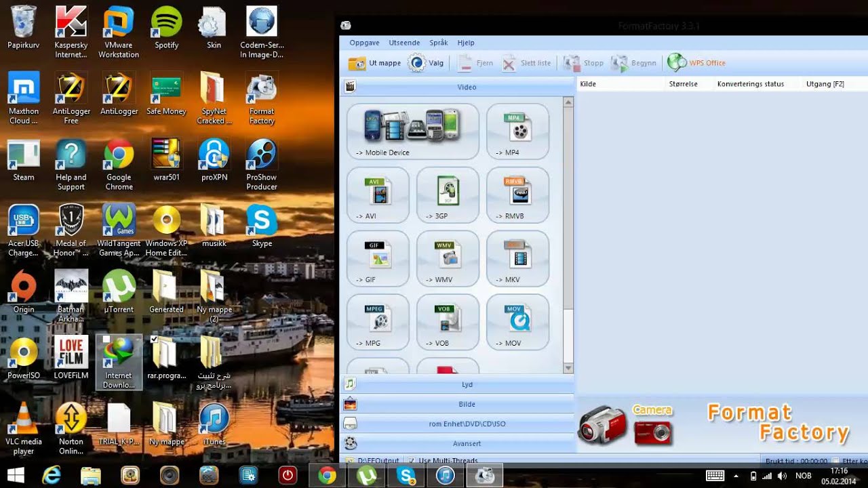Select the 3GP video format

point(448,195)
